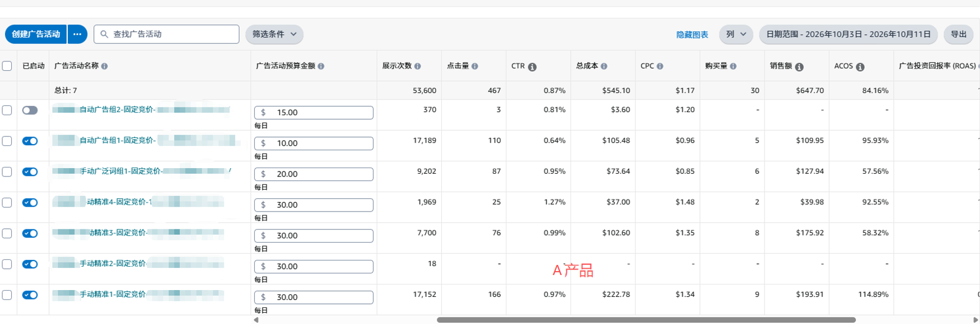Click the impressions value 17,189
The height and width of the screenshot is (324, 980).
pyautogui.click(x=425, y=141)
